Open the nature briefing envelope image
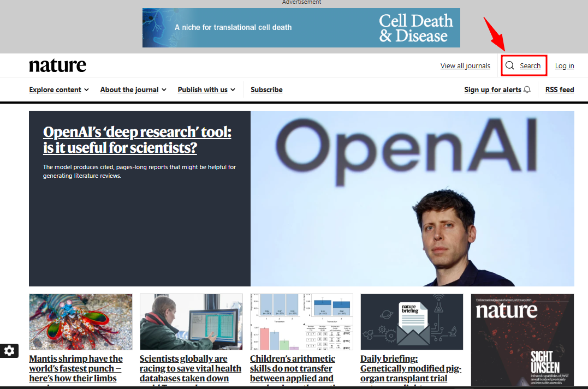This screenshot has height=389, width=588. point(412,322)
